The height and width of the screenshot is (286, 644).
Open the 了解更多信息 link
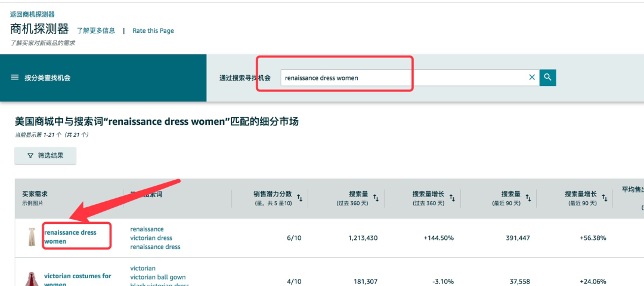[96, 30]
